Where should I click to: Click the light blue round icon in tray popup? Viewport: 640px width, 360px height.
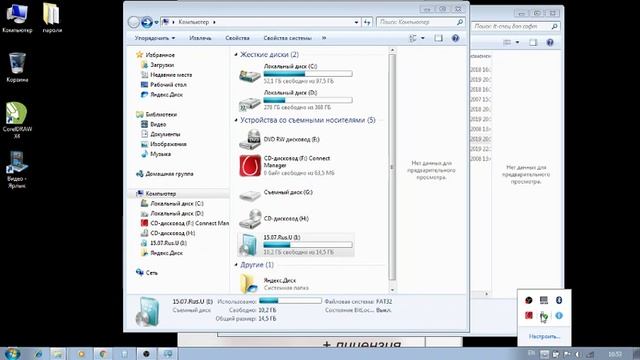click(559, 316)
